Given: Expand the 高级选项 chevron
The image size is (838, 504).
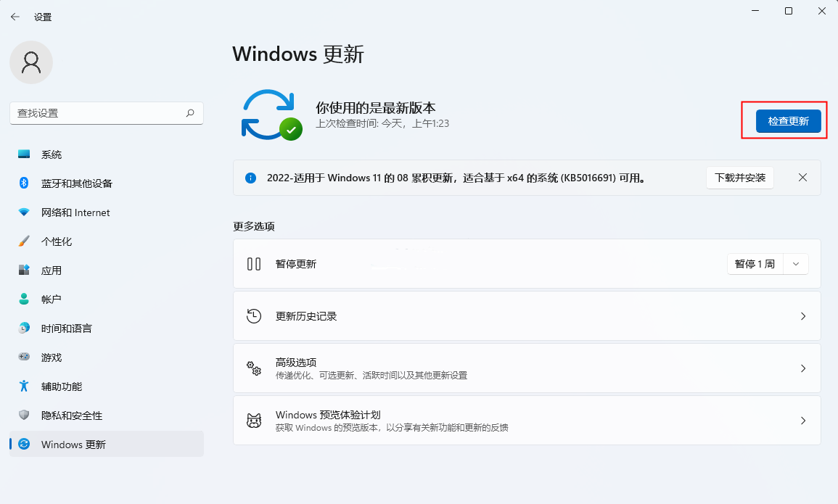Looking at the screenshot, I should click(x=802, y=368).
